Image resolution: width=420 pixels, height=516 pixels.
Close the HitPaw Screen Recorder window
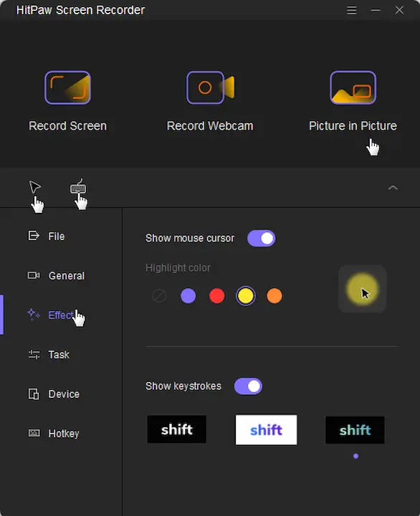pos(399,10)
